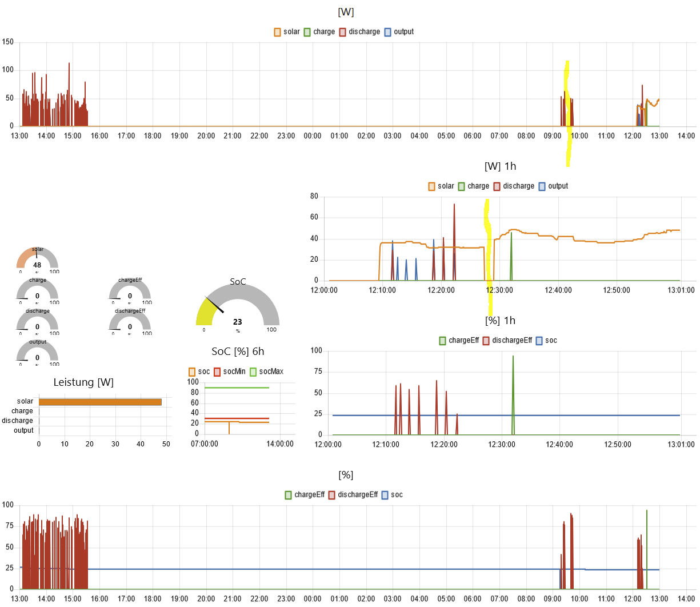Click the green socMax line in SoC 6h chart
This screenshot has width=700, height=607.
237,388
